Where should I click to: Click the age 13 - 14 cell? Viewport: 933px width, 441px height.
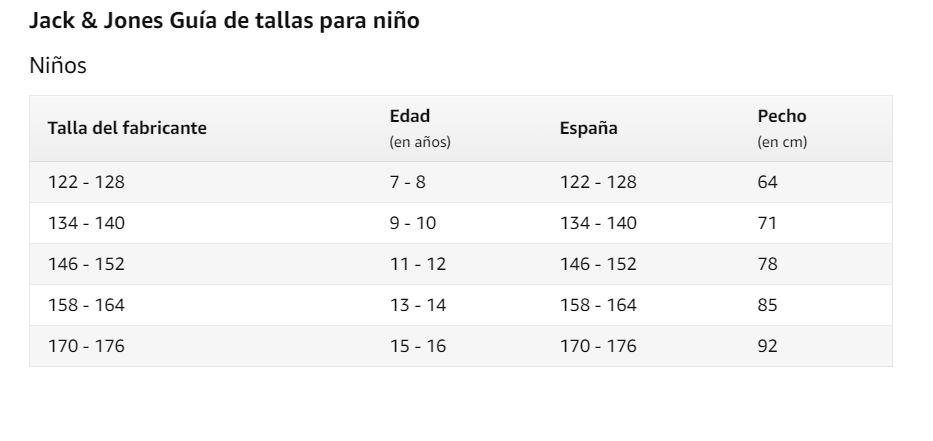tap(418, 305)
